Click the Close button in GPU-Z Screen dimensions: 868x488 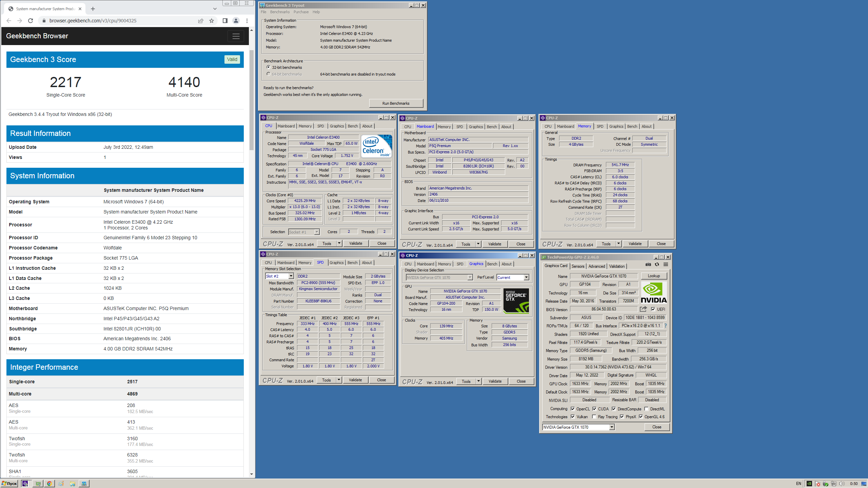[x=657, y=427]
